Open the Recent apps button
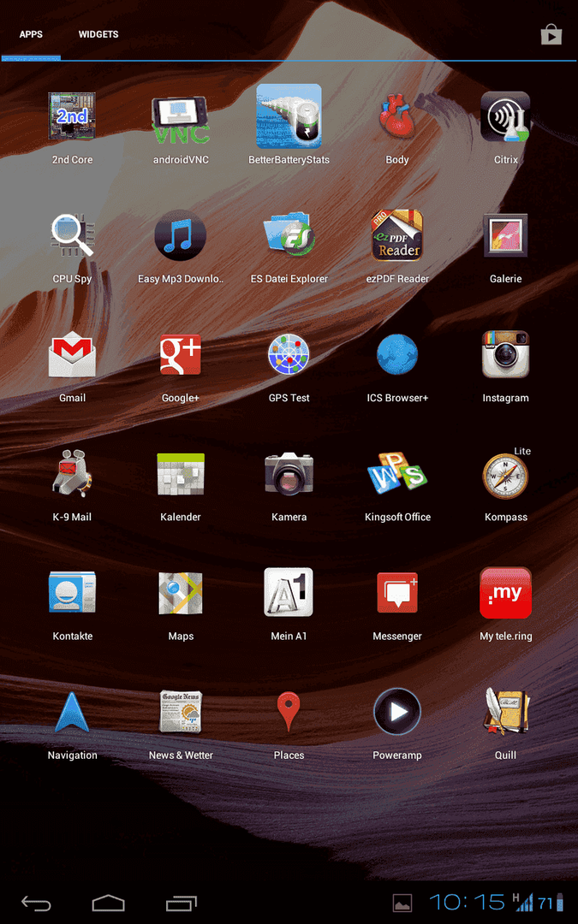The height and width of the screenshot is (924, 578). click(181, 903)
